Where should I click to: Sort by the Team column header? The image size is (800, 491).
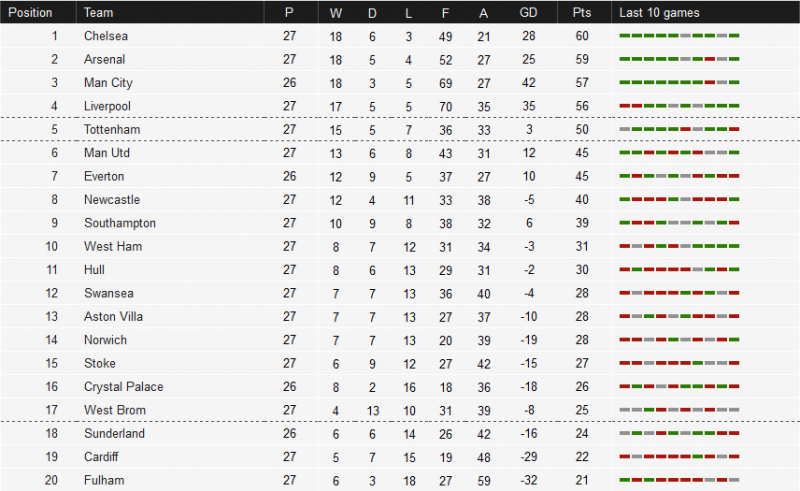[x=98, y=13]
